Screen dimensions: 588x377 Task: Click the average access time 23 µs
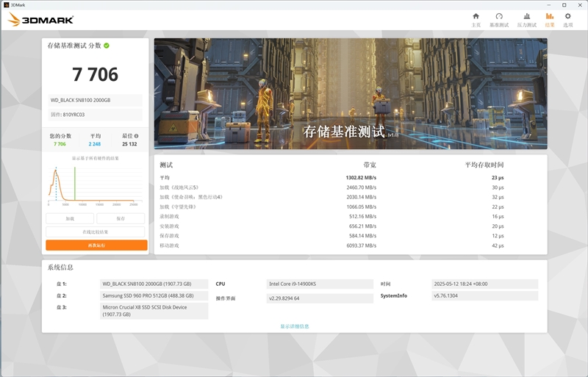pyautogui.click(x=498, y=177)
